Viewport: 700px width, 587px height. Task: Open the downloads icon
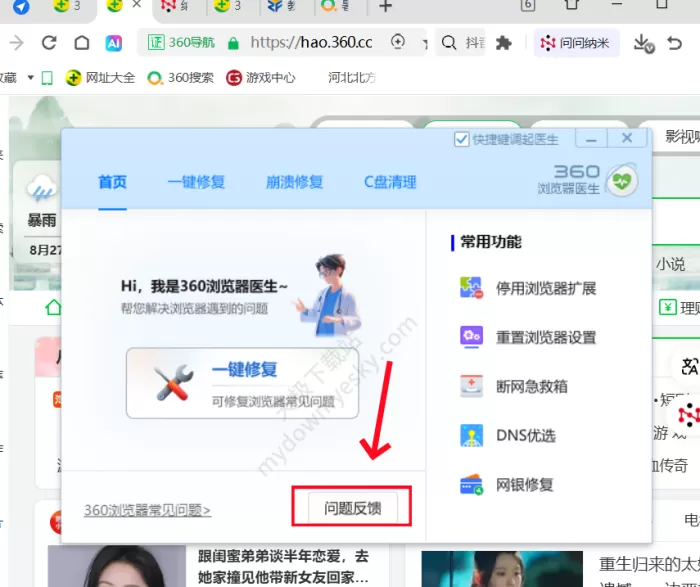643,43
